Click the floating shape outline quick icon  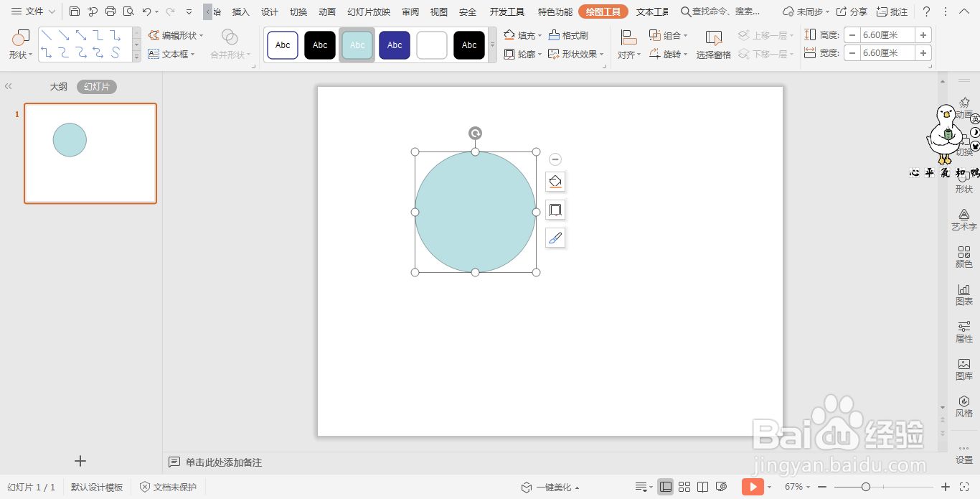(555, 210)
